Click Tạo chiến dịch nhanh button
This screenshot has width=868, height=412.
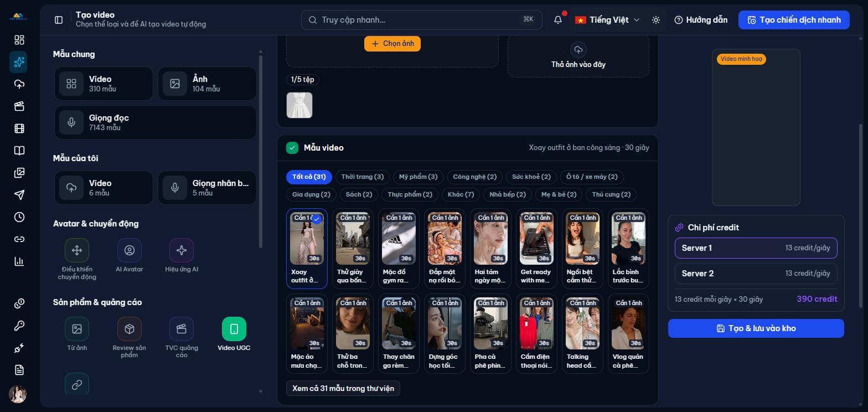(x=794, y=20)
